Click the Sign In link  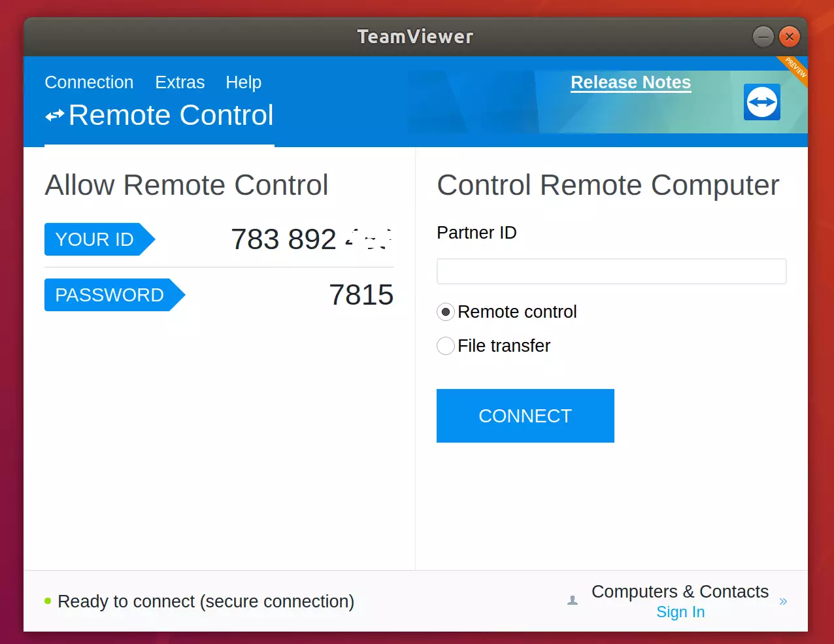(680, 612)
